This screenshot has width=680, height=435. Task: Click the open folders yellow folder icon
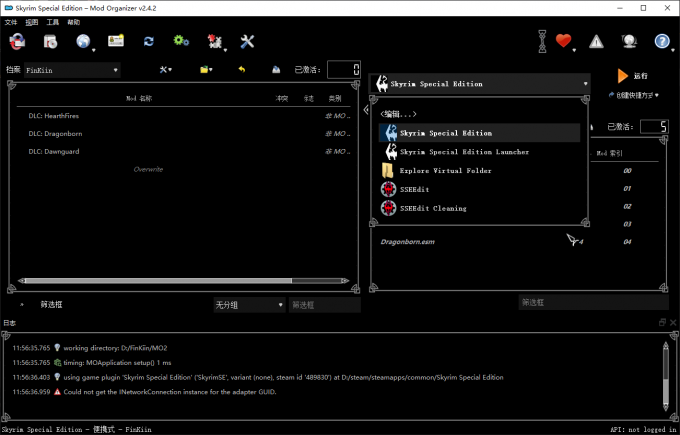[x=206, y=69]
